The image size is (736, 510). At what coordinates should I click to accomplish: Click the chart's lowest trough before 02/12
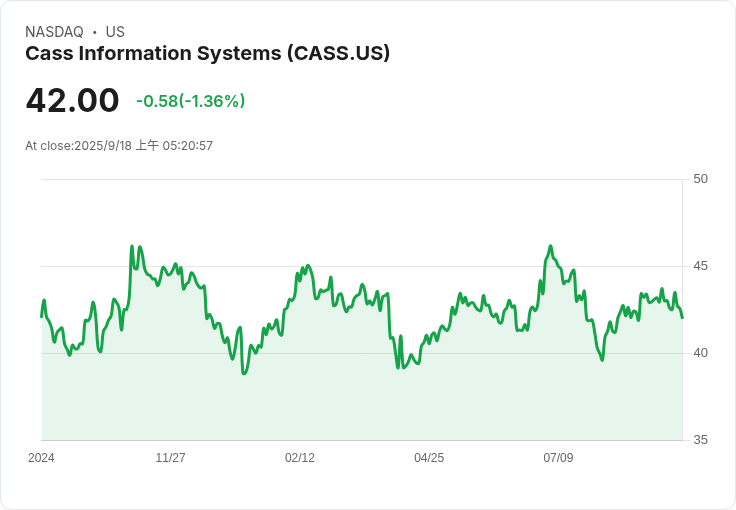coord(244,373)
